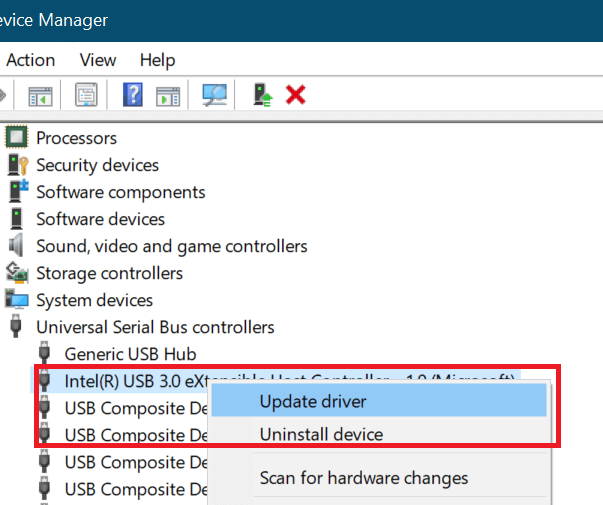The height and width of the screenshot is (505, 603).
Task: Click the Software devices tower icon
Action: pyautogui.click(x=17, y=218)
